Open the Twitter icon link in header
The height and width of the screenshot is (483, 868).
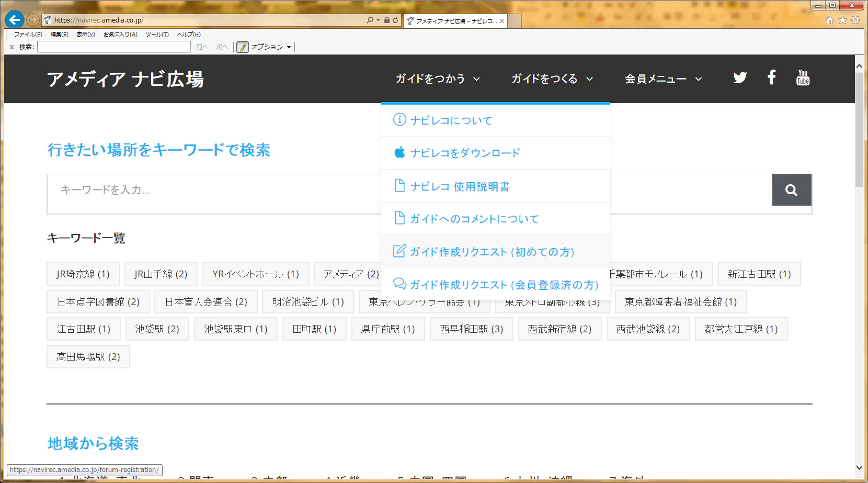point(740,78)
